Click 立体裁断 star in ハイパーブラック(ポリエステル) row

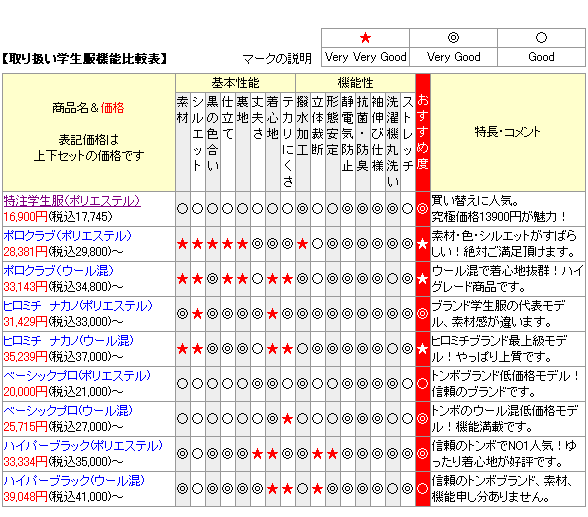[318, 454]
